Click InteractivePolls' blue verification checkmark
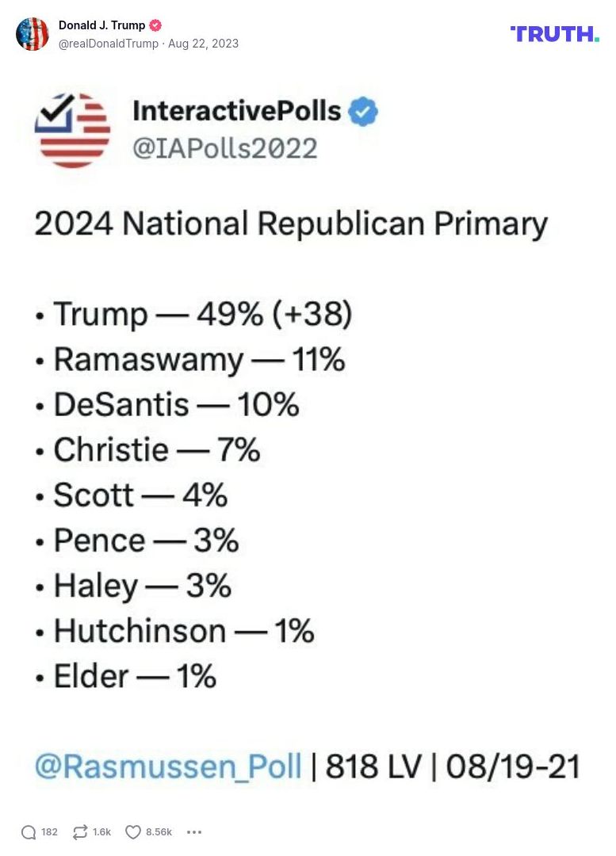616x856 pixels. 362,112
